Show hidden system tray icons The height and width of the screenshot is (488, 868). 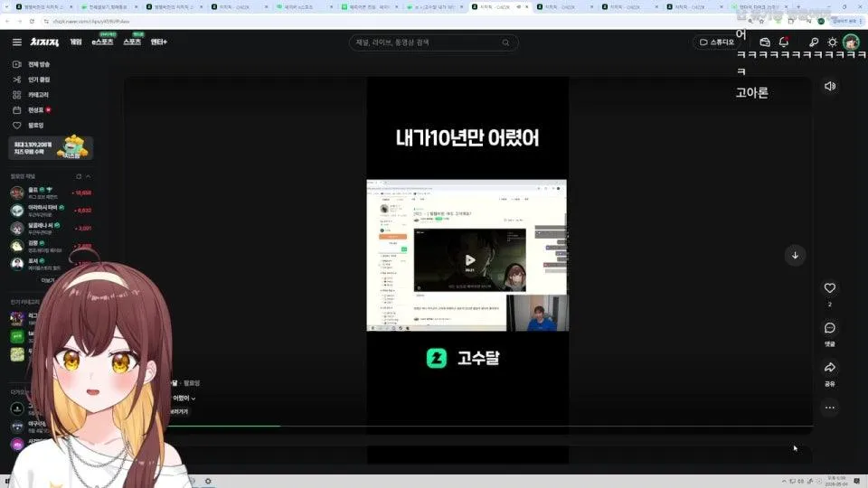pos(784,482)
